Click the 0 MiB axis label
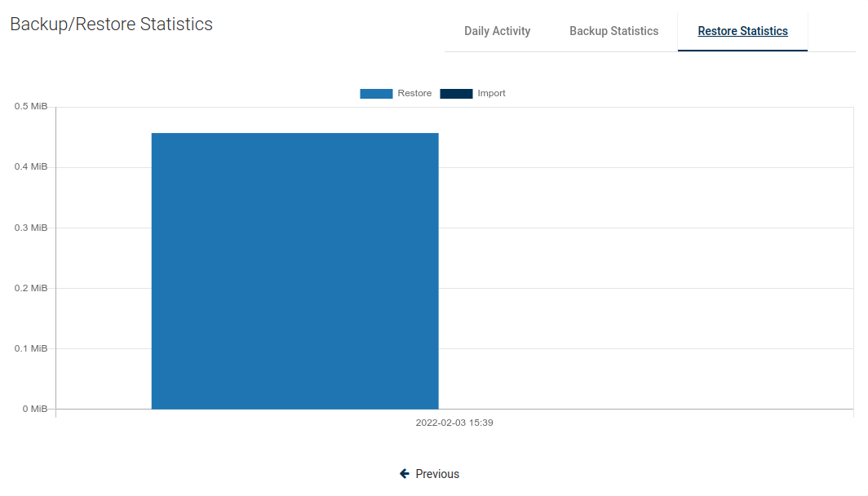 click(x=33, y=409)
